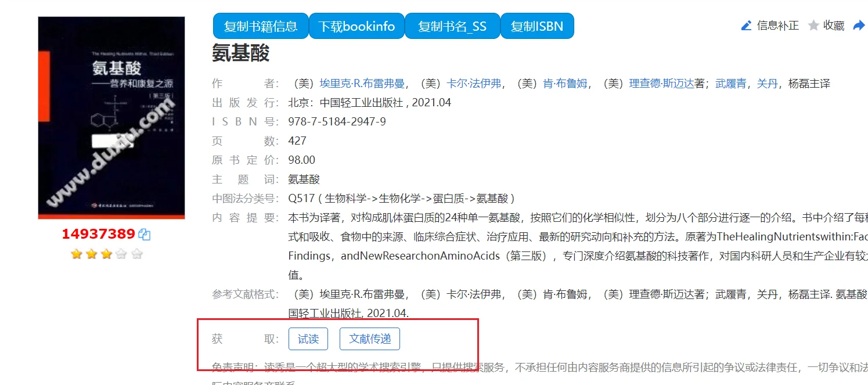Click the 下载bookinfo button
868x385 pixels.
[x=356, y=26]
